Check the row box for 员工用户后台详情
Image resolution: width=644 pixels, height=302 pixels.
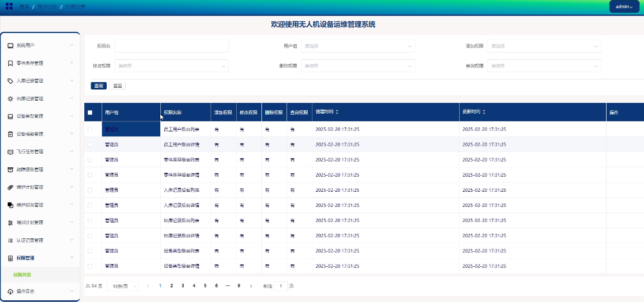point(90,144)
